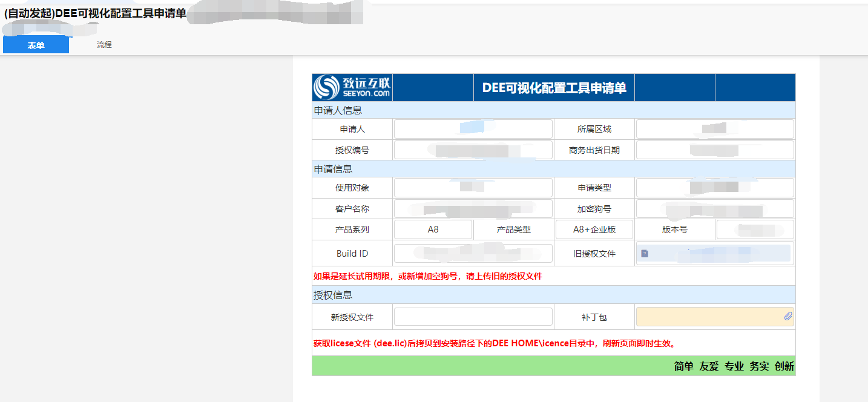Click the 所属区域 label
This screenshot has width=868, height=402.
tap(594, 129)
